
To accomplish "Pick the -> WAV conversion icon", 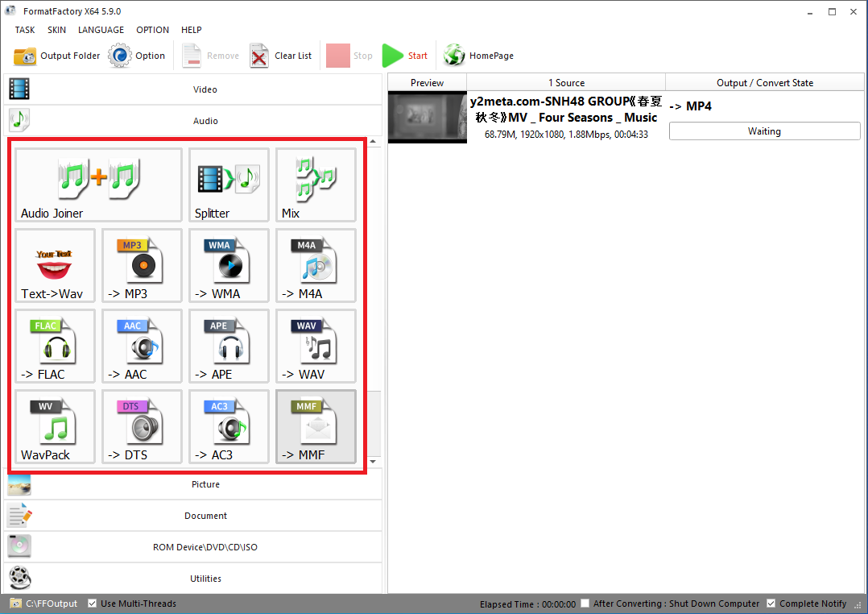I will 316,346.
